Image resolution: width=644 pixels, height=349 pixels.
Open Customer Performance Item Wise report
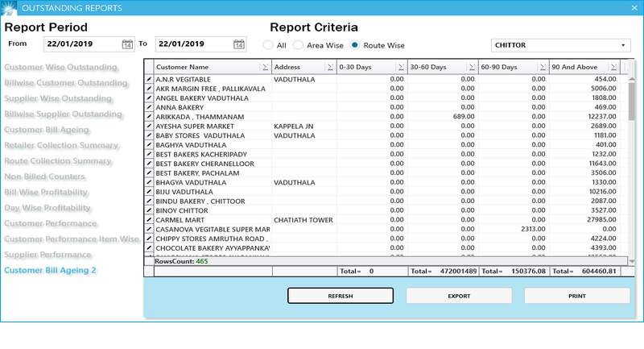tap(72, 239)
